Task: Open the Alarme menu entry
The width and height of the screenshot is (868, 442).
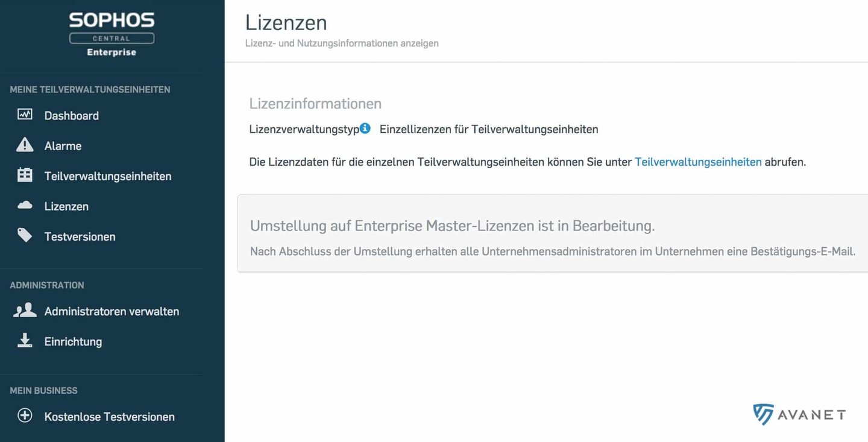Action: 63,146
